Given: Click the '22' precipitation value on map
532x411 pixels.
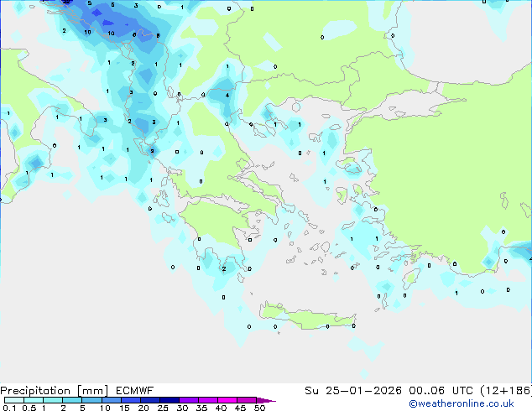Looking at the screenshot, I should (x=66, y=2).
